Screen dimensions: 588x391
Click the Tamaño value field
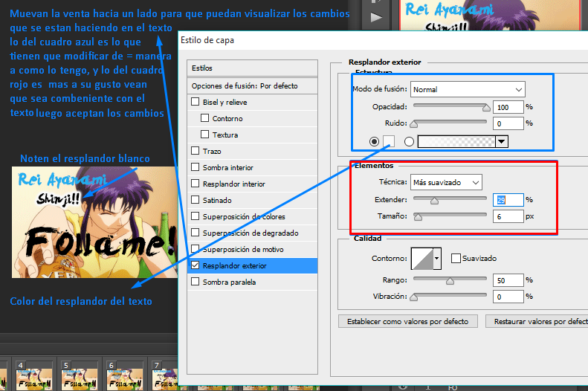point(508,216)
